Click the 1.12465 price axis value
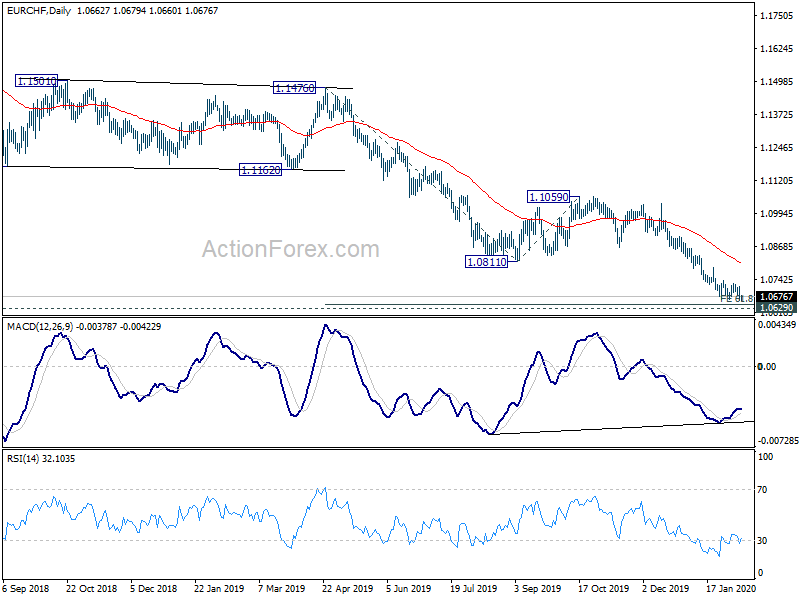 777,148
